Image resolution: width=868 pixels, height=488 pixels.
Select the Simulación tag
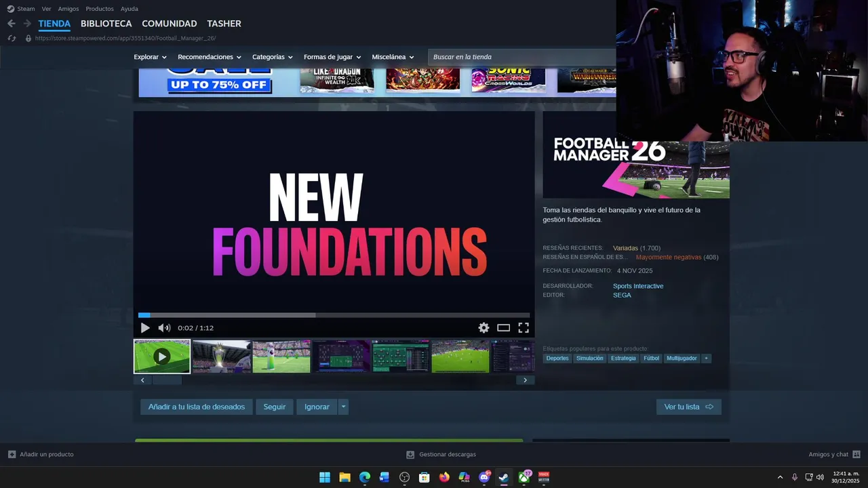(589, 359)
